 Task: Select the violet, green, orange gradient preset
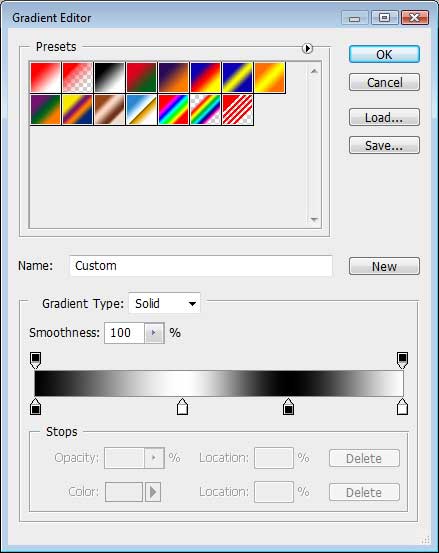click(45, 109)
